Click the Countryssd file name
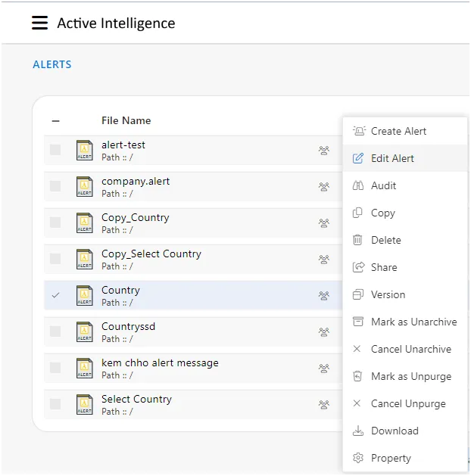The width and height of the screenshot is (471, 476). 128,327
